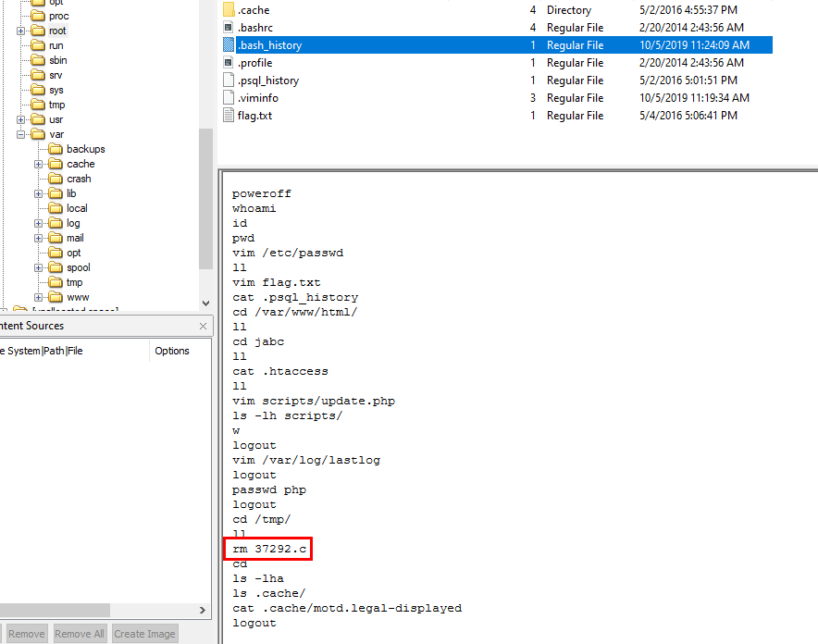Select the var folder icon
The height and width of the screenshot is (644, 818).
tap(38, 134)
